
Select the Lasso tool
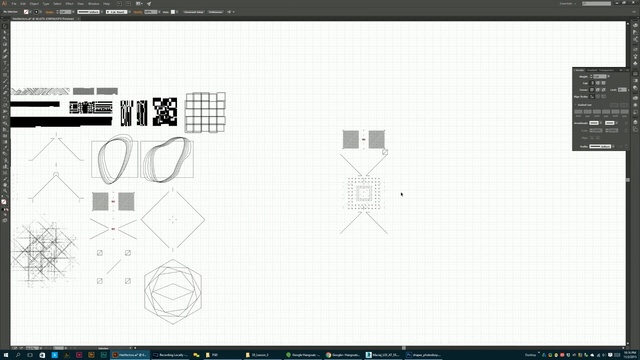pos(5,44)
